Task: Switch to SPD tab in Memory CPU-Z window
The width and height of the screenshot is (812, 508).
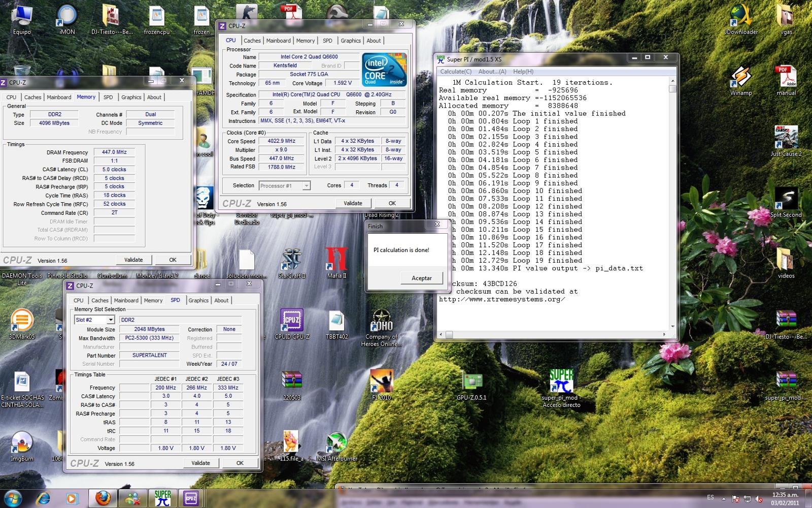Action: [108, 97]
